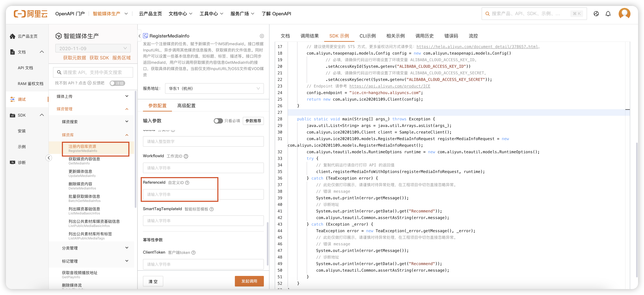Click the SDK icon in sidebar
This screenshot has width=644, height=295.
click(13, 115)
